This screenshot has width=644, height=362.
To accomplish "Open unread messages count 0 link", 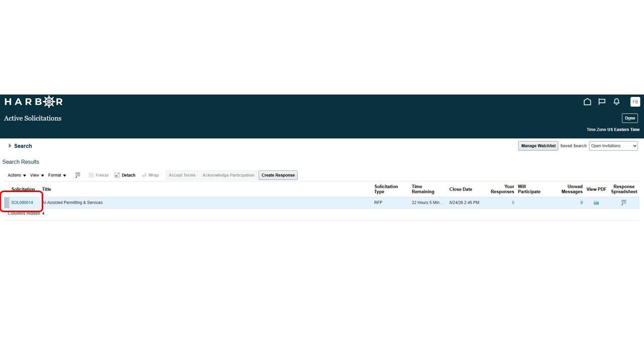I will click(x=581, y=203).
